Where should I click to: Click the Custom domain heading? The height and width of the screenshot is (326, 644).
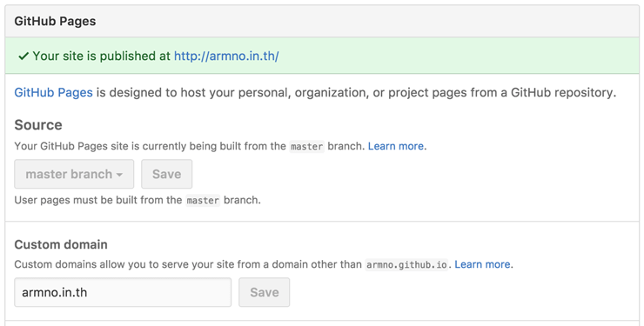click(x=61, y=244)
